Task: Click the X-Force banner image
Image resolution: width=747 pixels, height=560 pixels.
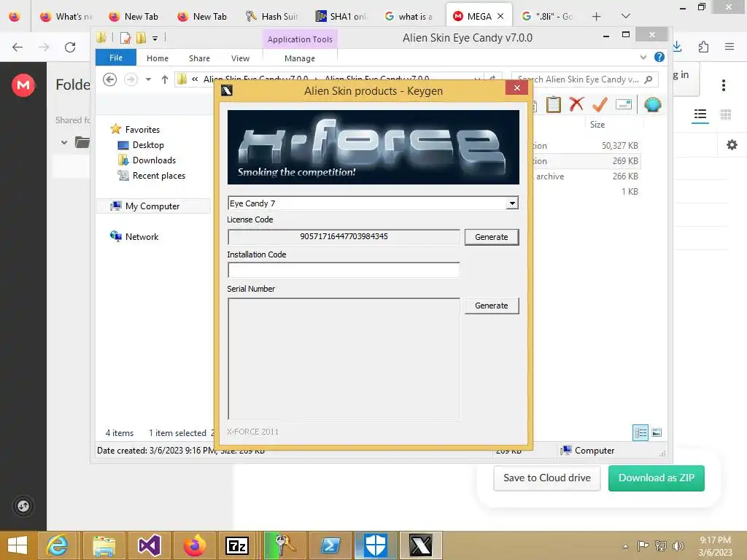Action: tap(373, 147)
